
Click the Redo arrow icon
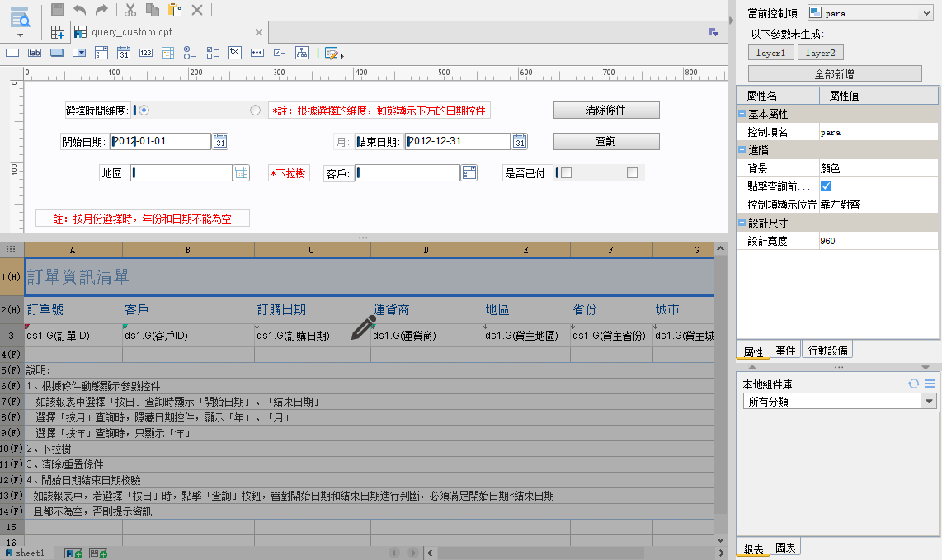point(101,10)
